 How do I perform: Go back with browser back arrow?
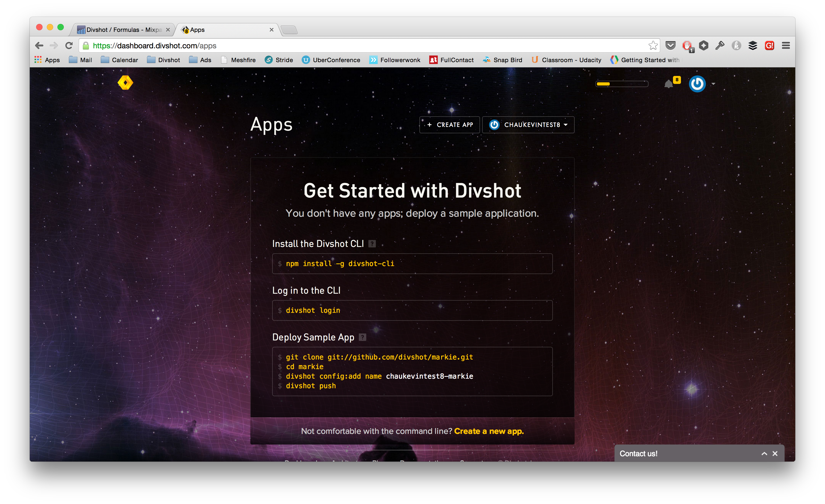pos(39,45)
